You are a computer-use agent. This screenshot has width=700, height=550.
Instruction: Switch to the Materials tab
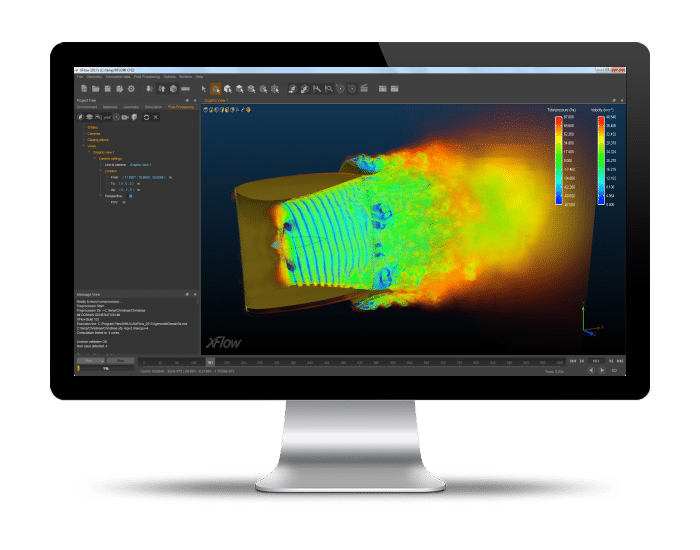tap(110, 107)
